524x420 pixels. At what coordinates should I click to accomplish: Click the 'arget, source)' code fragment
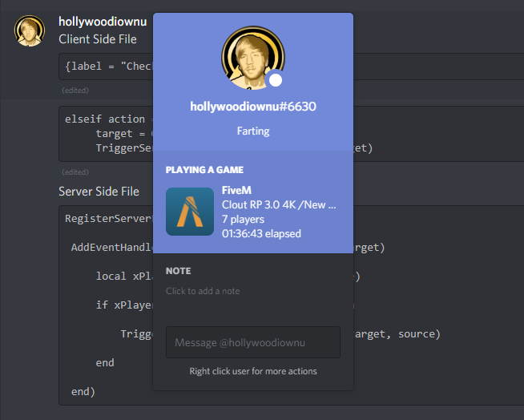[397, 333]
